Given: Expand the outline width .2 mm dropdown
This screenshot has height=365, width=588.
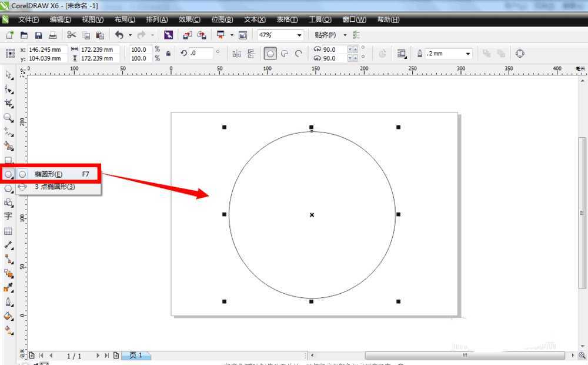Looking at the screenshot, I should (468, 54).
